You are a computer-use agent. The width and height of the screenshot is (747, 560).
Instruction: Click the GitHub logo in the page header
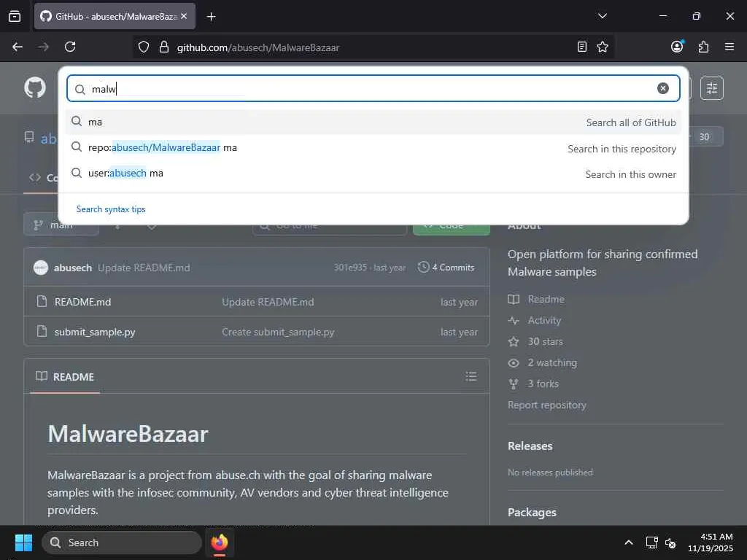(x=35, y=87)
